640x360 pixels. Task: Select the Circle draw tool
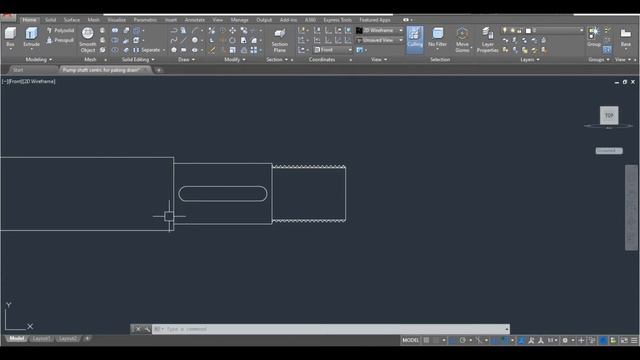tap(195, 40)
